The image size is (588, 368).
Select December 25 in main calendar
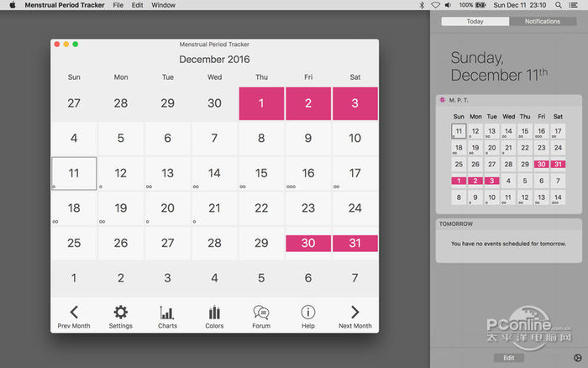pos(74,243)
